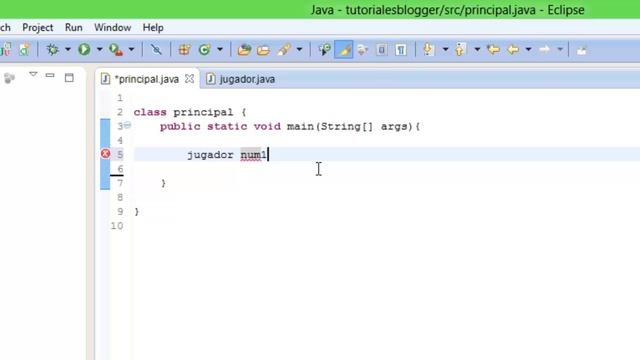Click the Back navigation arrow
640x360 pixels.
(513, 50)
